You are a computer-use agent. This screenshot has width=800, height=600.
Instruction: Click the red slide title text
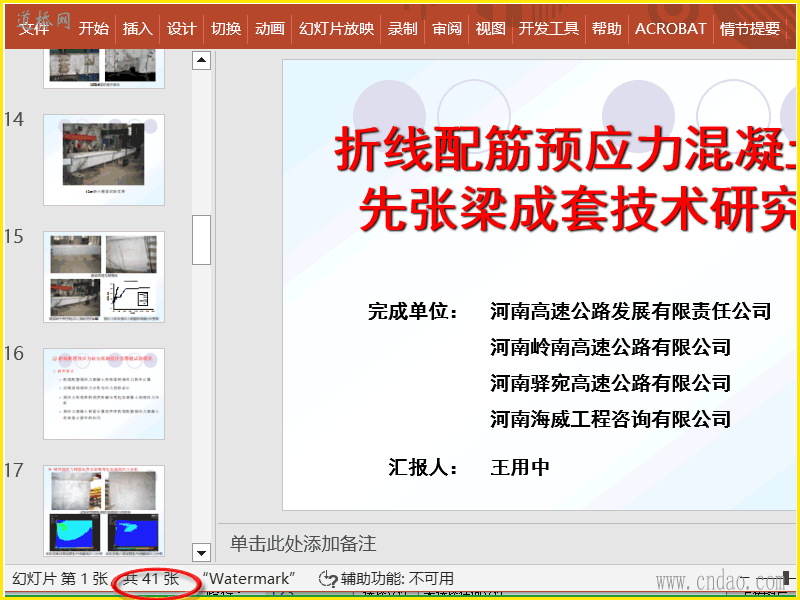point(565,179)
